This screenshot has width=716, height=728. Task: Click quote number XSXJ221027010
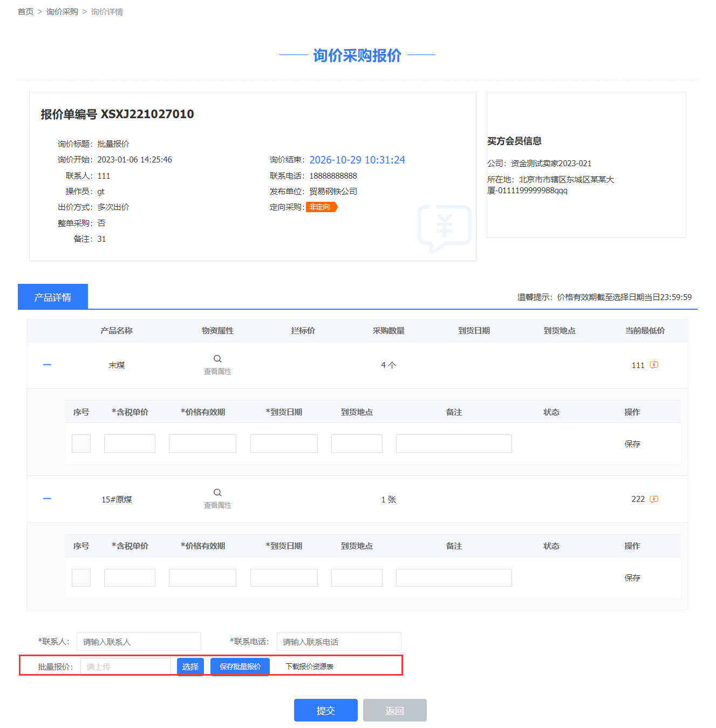[147, 114]
